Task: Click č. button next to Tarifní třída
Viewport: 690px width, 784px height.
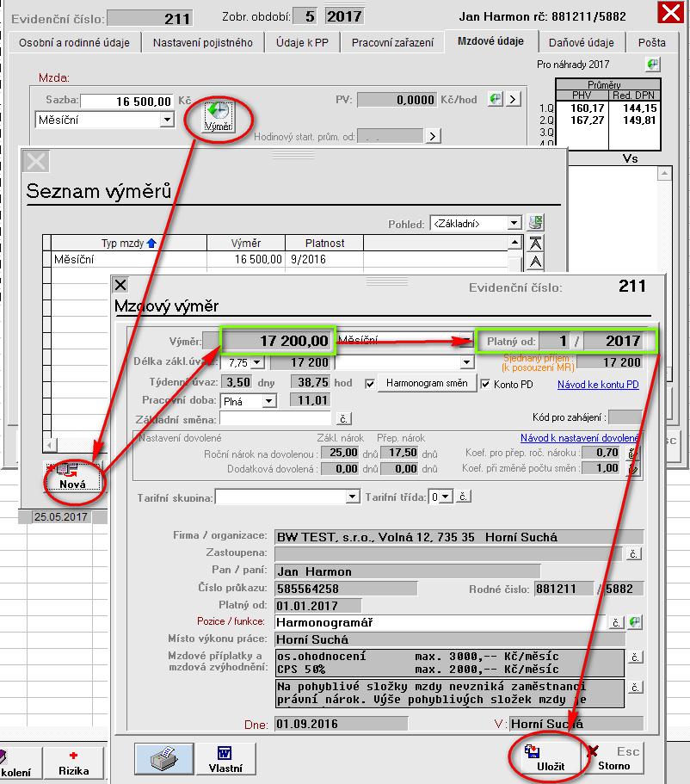Action: pos(464,497)
